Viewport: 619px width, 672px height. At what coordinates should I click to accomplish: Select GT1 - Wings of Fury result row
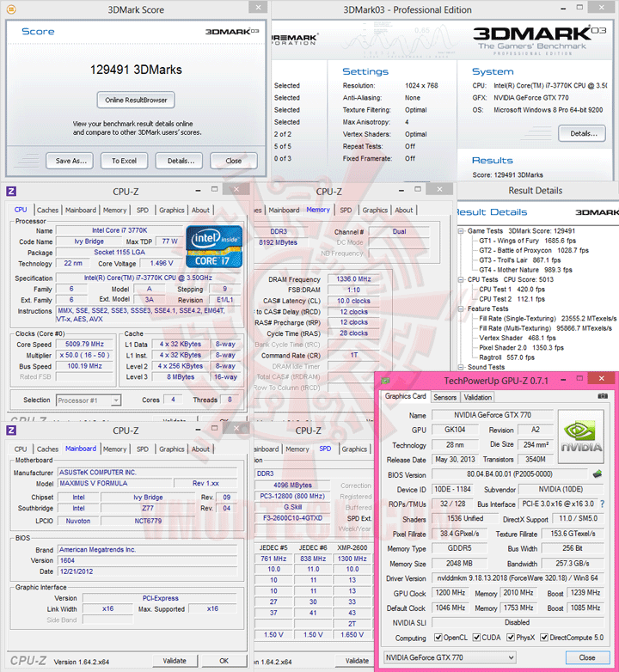pyautogui.click(x=527, y=241)
